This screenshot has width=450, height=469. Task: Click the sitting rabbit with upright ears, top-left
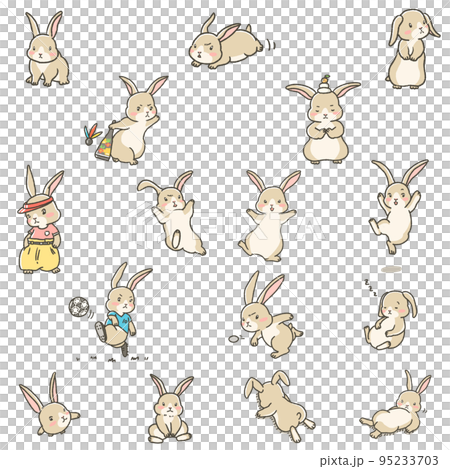coord(47,49)
